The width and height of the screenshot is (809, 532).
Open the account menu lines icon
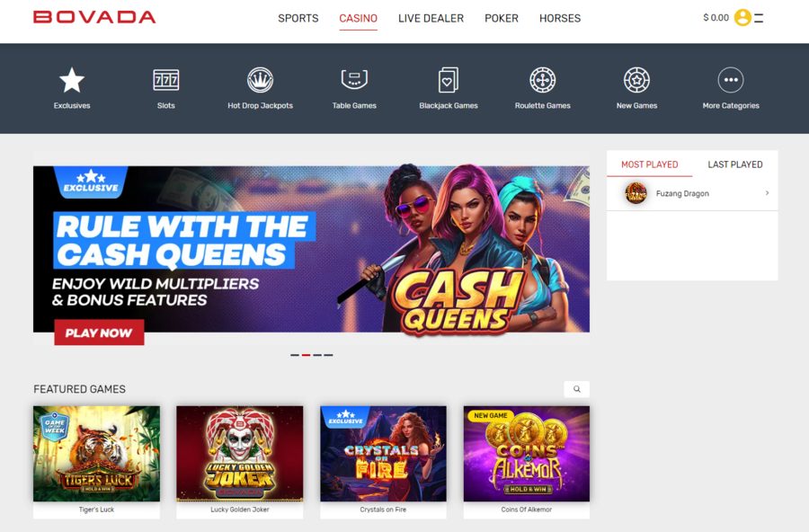759,18
